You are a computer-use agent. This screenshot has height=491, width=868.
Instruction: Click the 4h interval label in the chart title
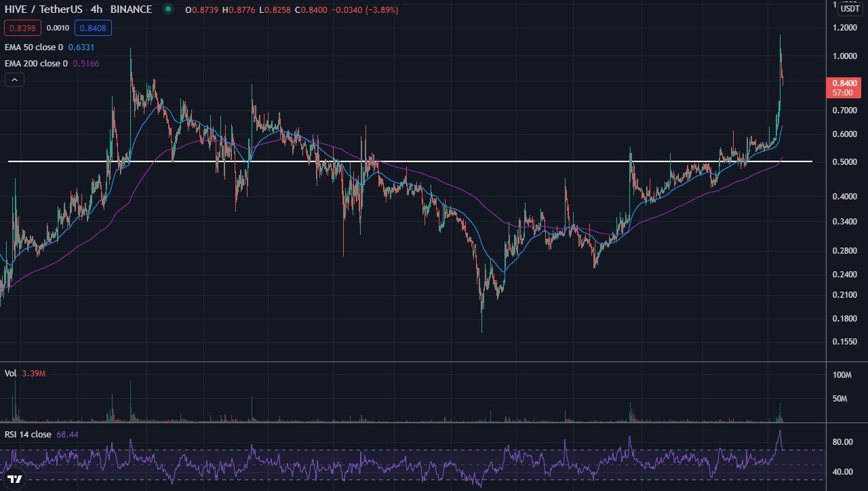pos(97,9)
